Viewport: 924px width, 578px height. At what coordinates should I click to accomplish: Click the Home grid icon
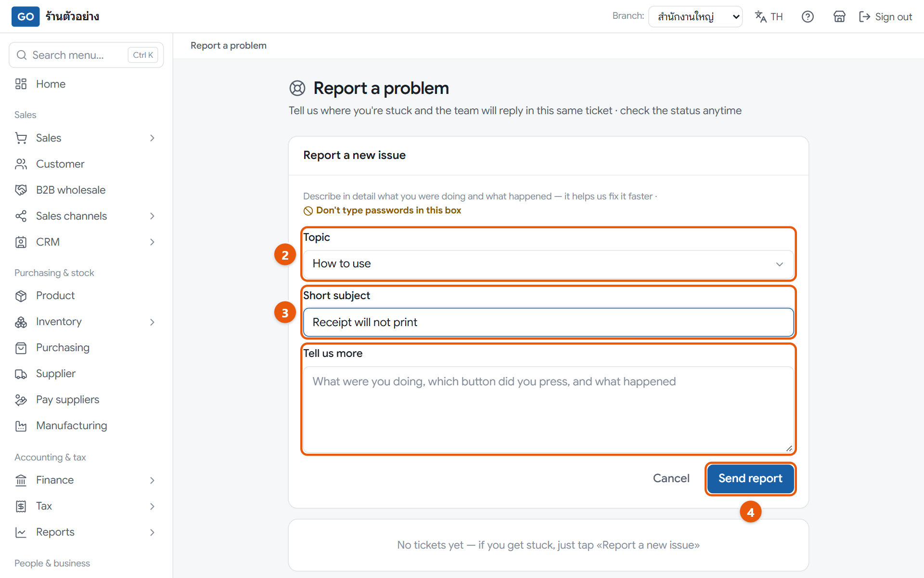(x=21, y=84)
